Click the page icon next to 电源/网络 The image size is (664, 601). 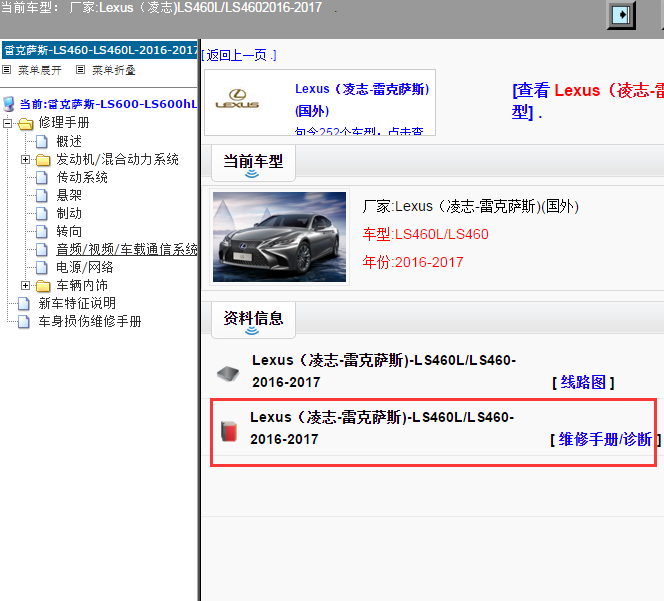click(x=42, y=268)
